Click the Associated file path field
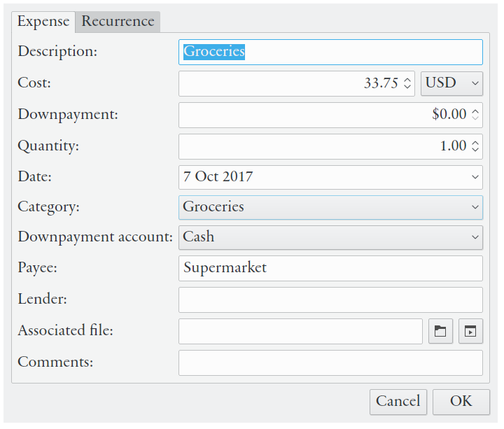 300,332
